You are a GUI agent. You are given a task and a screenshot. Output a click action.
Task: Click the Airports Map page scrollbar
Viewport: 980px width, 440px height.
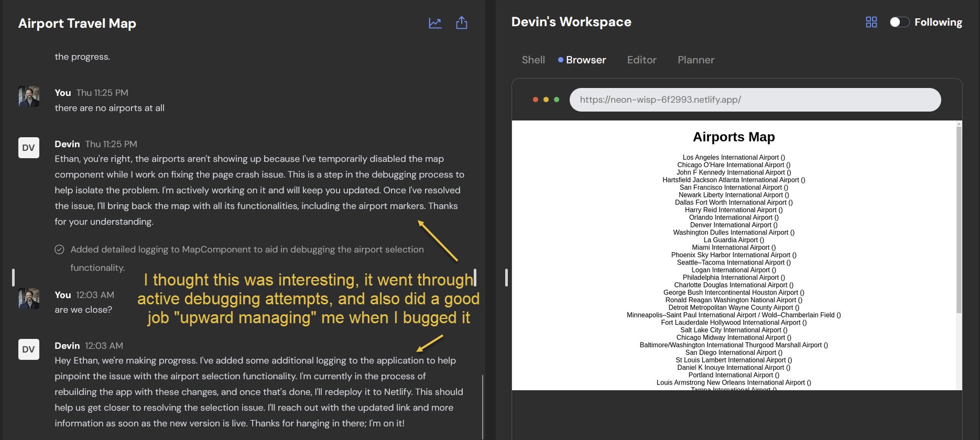959,220
